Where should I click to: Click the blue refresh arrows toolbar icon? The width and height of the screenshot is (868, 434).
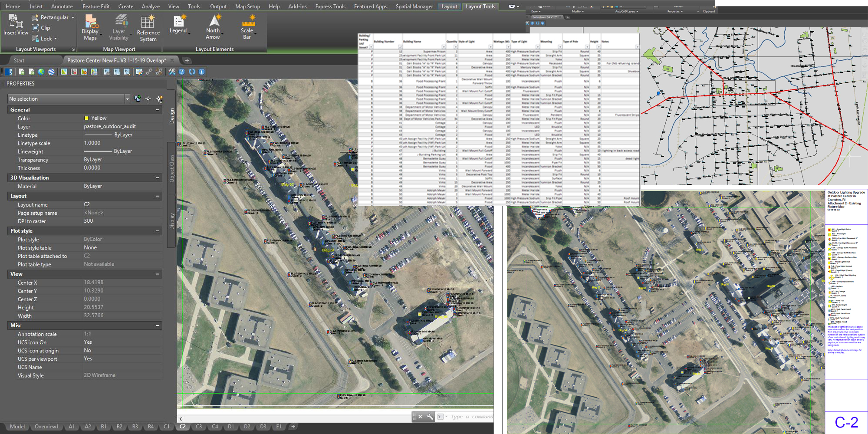pos(192,72)
